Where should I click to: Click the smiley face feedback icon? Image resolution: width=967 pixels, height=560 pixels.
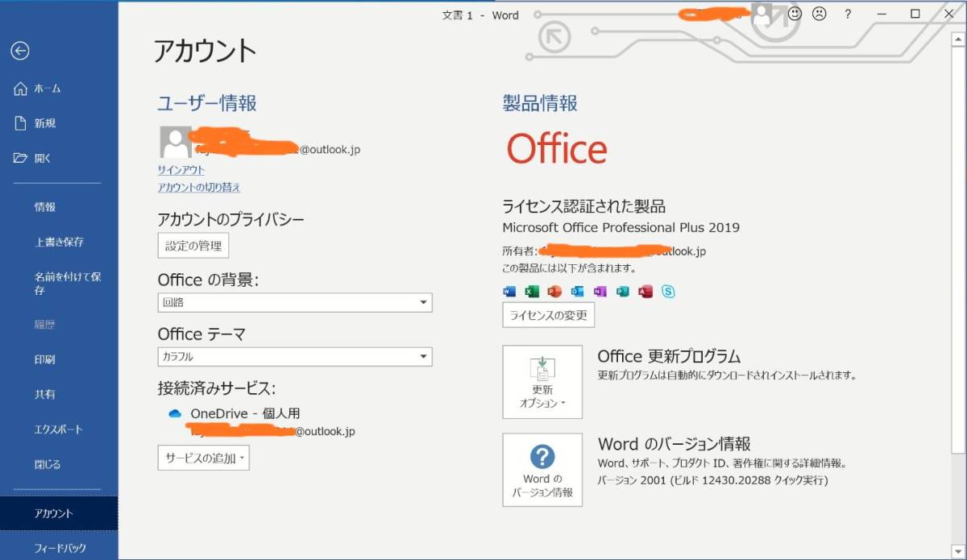click(795, 14)
